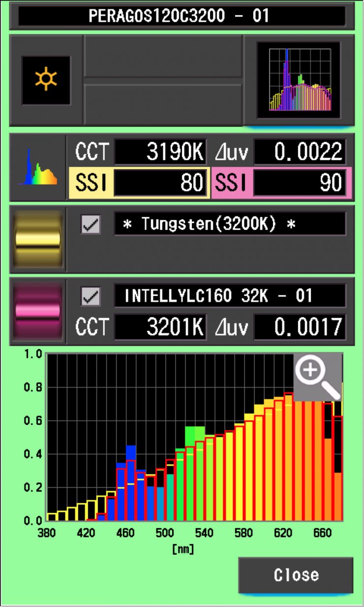Click the PERAGOS120C3200 - 01 title field
This screenshot has height=607, width=364.
(x=182, y=16)
